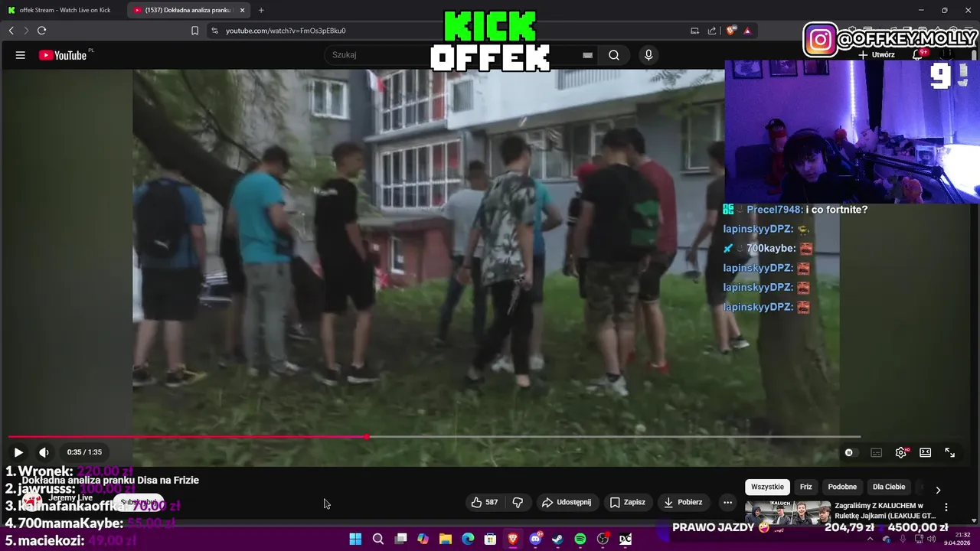Reload the current page
Screen dimensions: 980x551
[41, 31]
